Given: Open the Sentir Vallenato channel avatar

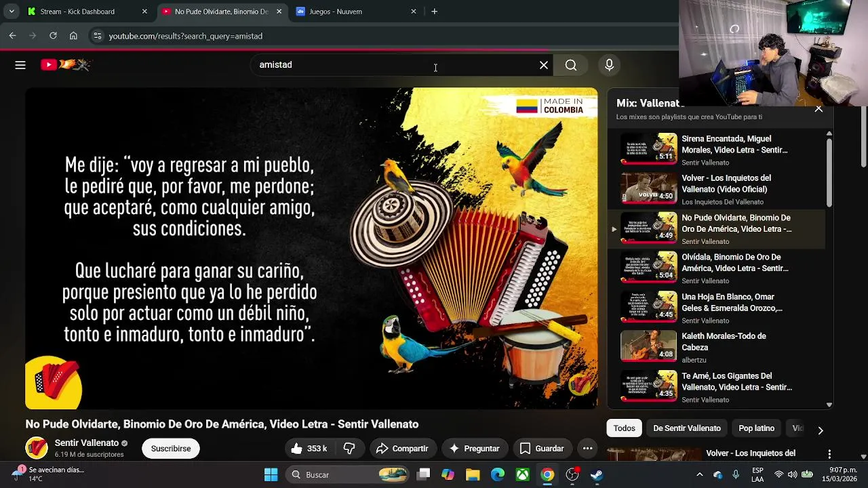Looking at the screenshot, I should [37, 448].
